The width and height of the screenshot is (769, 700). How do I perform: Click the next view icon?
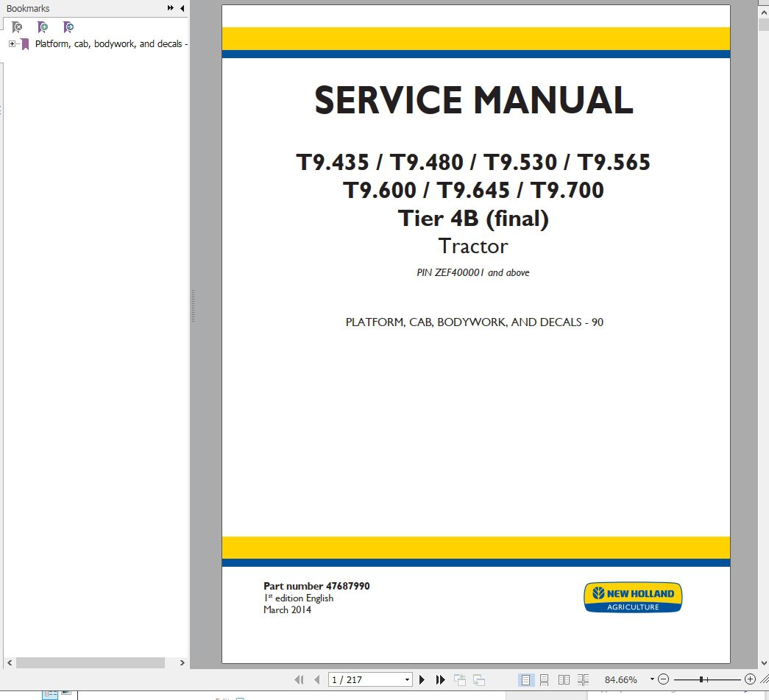(479, 679)
